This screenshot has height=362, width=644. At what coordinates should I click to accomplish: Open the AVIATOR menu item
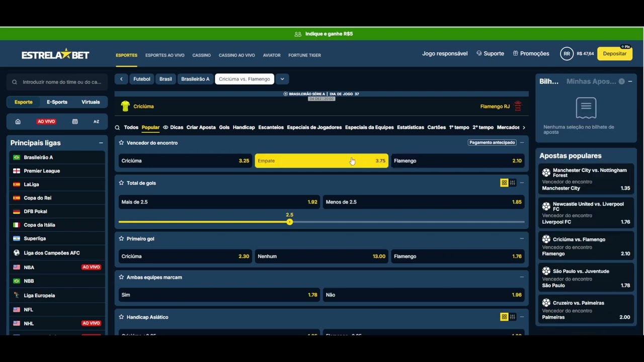pos(272,55)
